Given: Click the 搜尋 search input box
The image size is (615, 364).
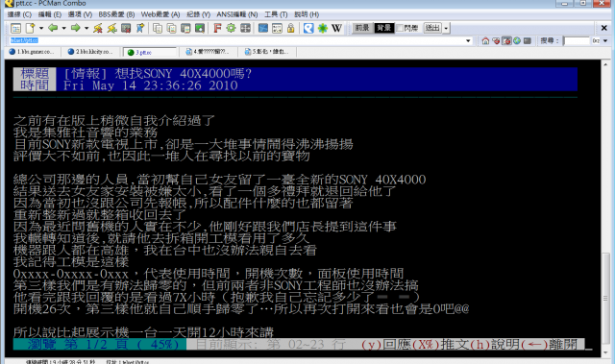Looking at the screenshot, I should tap(577, 40).
